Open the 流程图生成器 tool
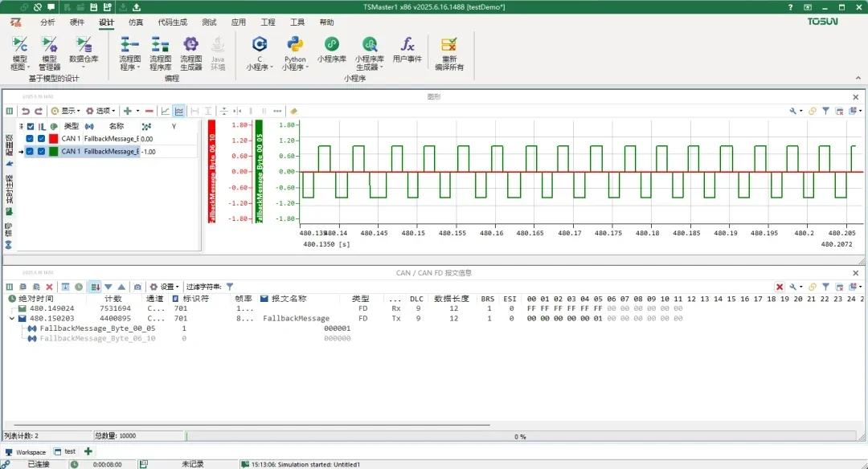The image size is (868, 469). [190, 50]
